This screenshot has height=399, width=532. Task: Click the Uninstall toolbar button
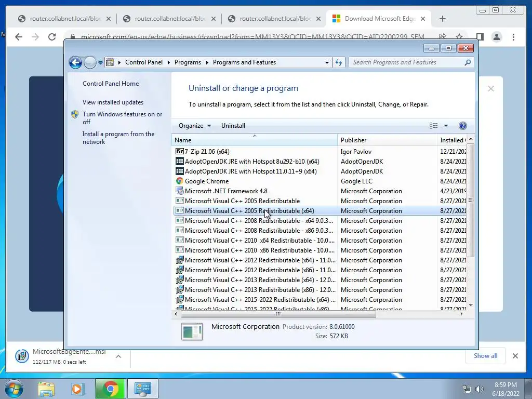[233, 126]
